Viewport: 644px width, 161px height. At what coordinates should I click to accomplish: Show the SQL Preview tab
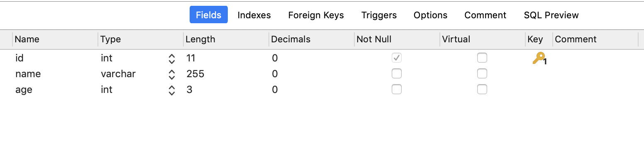pos(551,15)
